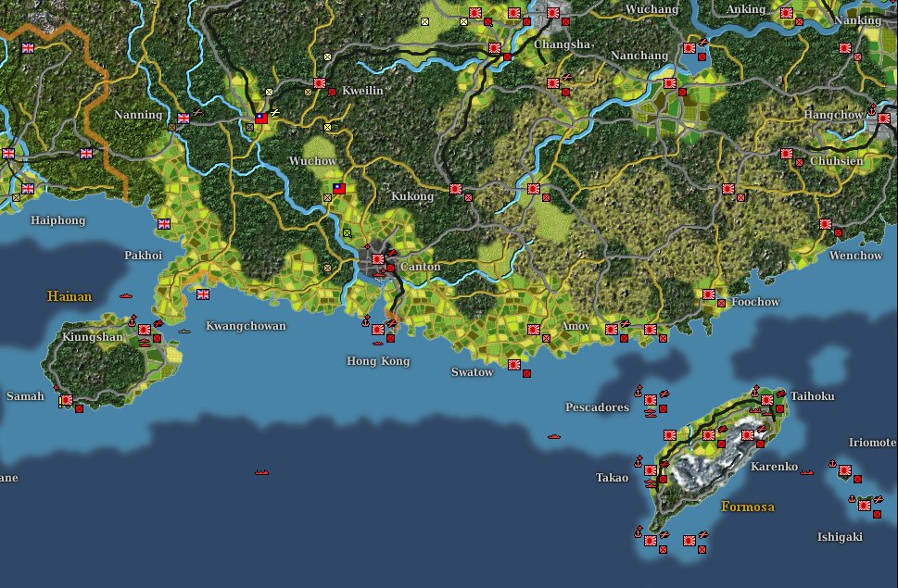Screen dimensions: 898x588
Task: Click the Hainan island label
Action: (70, 296)
